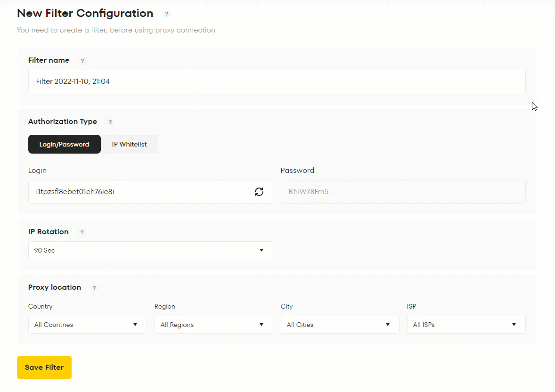The height and width of the screenshot is (392, 555).
Task: Open the All Cities dropdown
Action: pos(340,325)
